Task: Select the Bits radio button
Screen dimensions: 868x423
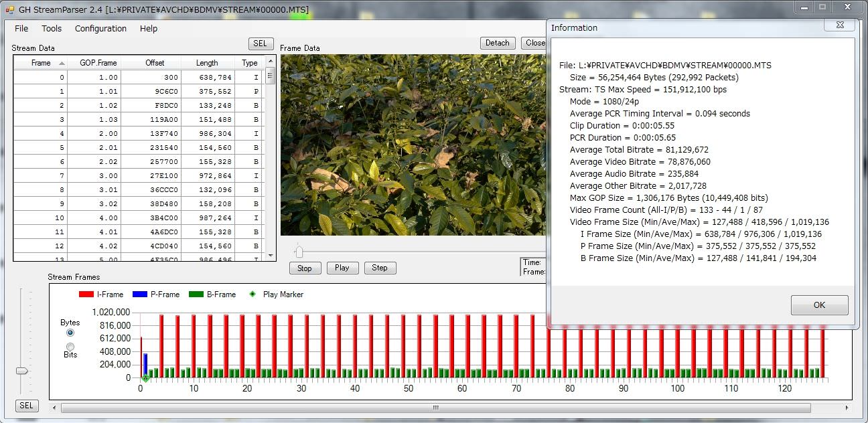Action: [70, 346]
